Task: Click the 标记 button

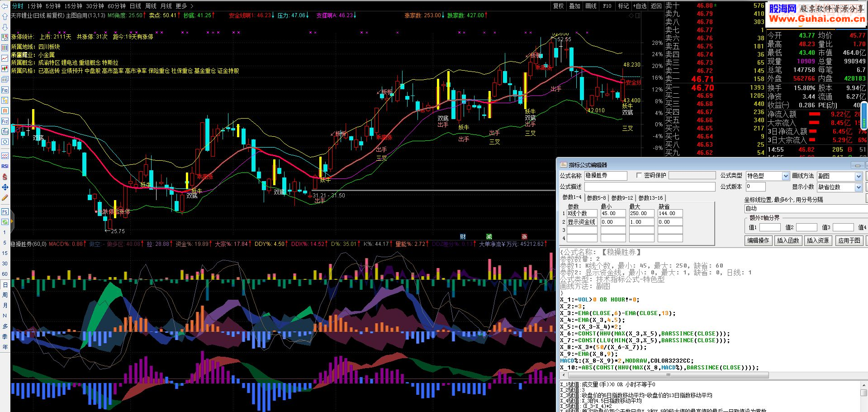Action: [x=624, y=6]
